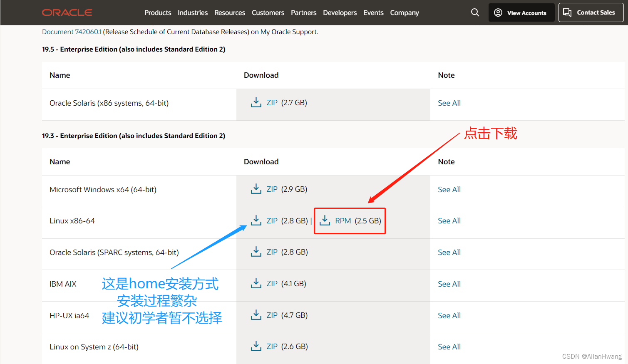This screenshot has height=364, width=628.
Task: Click the 19.3 Enterprise Edition heading
Action: click(x=134, y=136)
